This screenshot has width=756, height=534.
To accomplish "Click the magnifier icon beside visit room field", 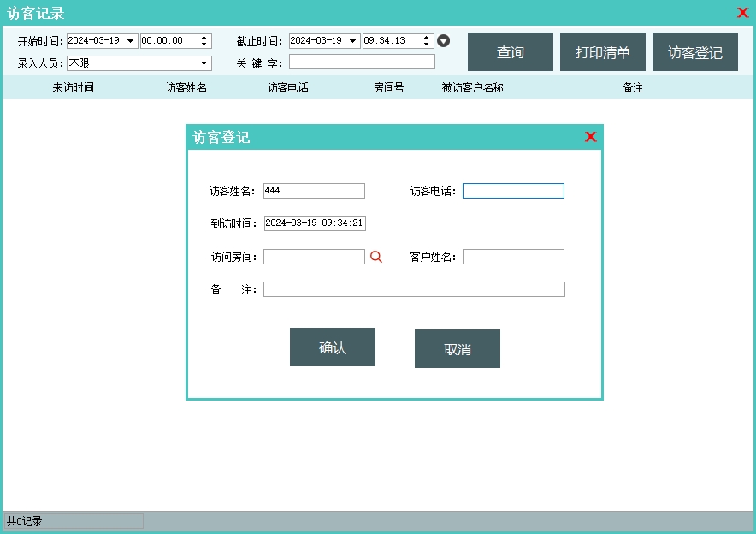I will tap(375, 257).
